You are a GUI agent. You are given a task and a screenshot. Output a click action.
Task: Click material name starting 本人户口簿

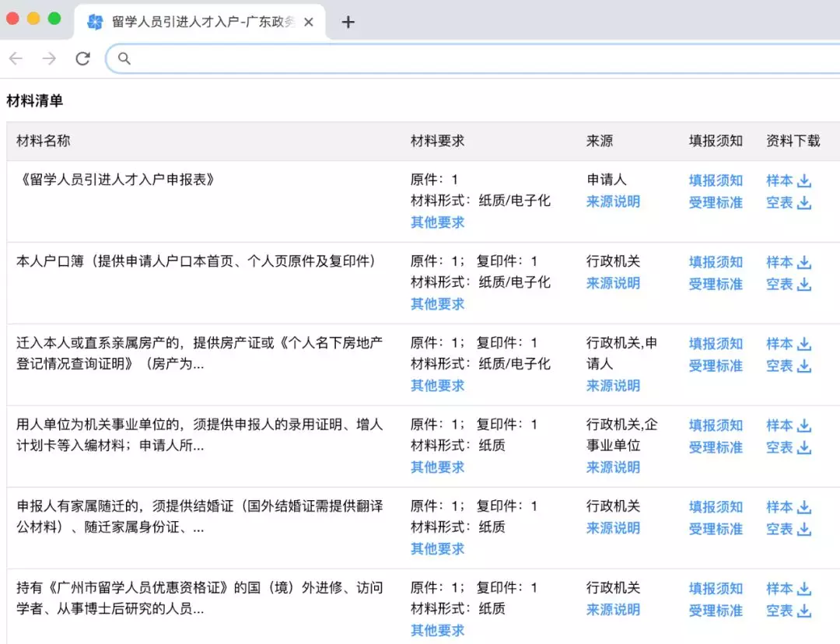[196, 261]
